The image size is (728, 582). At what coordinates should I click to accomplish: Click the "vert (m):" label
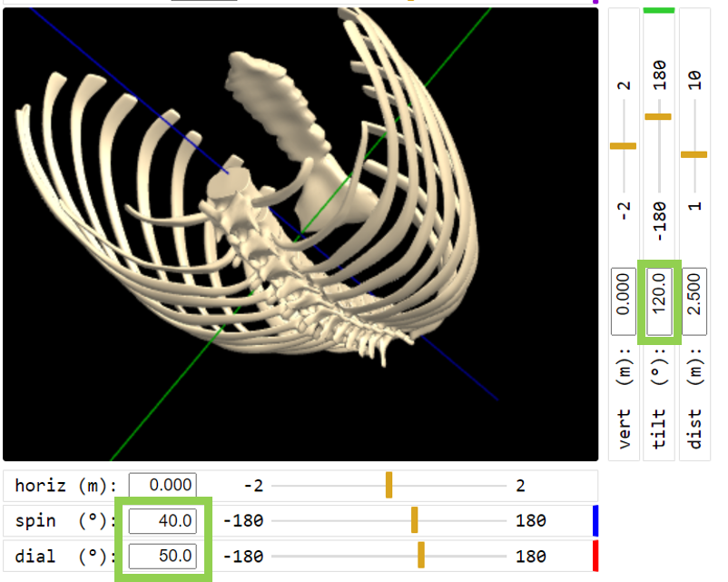(625, 398)
